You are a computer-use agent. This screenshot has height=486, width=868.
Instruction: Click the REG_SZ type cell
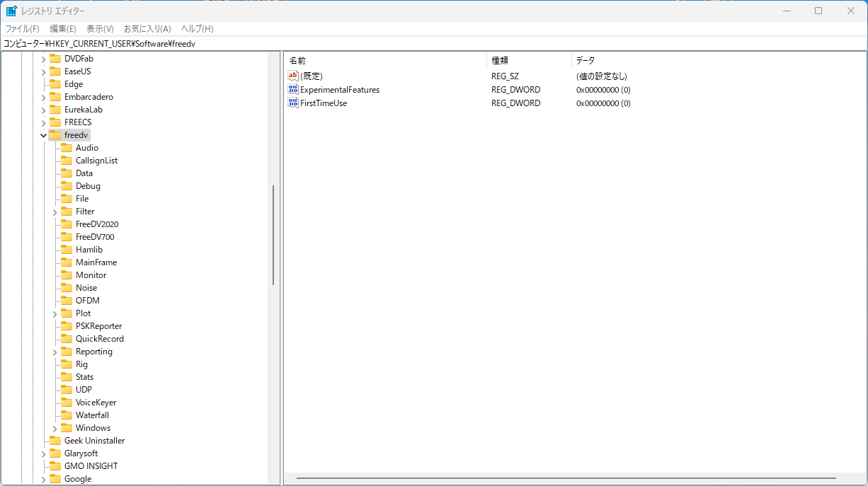pos(506,76)
